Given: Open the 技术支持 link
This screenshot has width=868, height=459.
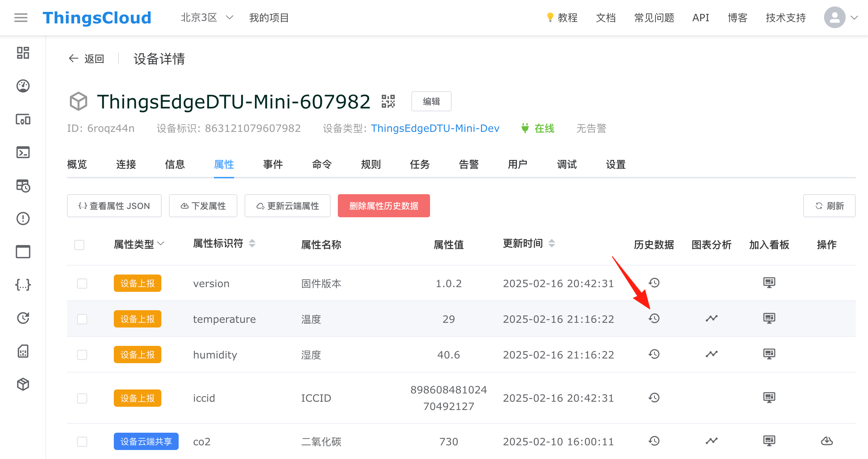Looking at the screenshot, I should tap(786, 18).
